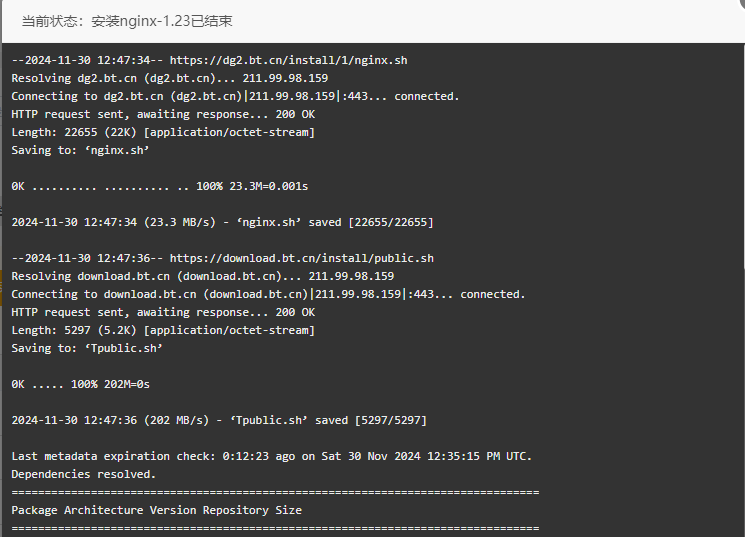Click 'Length: 5297 (5.2K)' line
745x537 pixels.
(x=163, y=331)
